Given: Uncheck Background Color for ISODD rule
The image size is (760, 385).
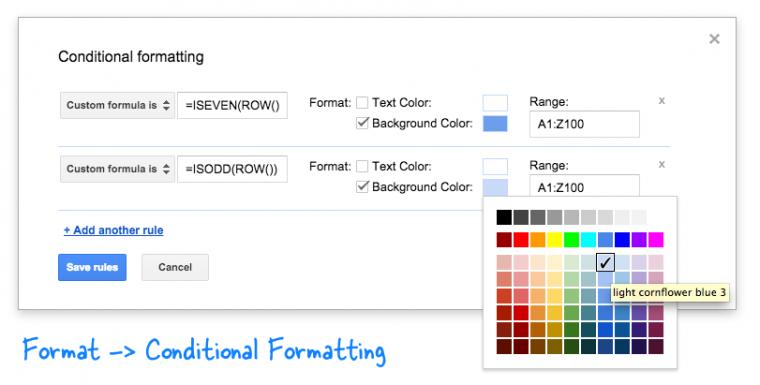Looking at the screenshot, I should 362,186.
